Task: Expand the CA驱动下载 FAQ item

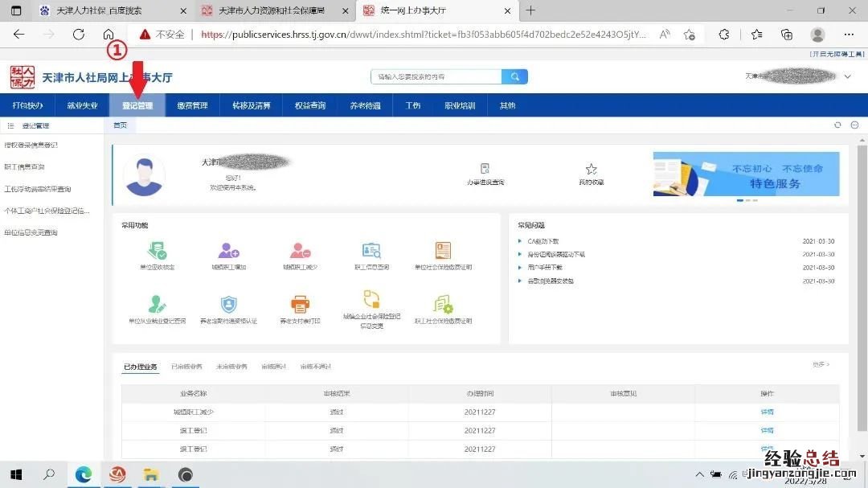Action: click(543, 241)
